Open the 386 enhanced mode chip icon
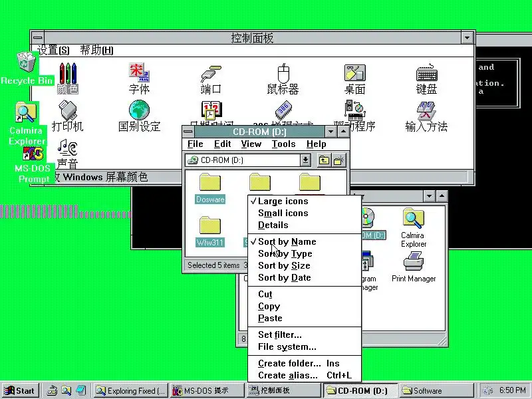The image size is (532, 399). tap(284, 110)
